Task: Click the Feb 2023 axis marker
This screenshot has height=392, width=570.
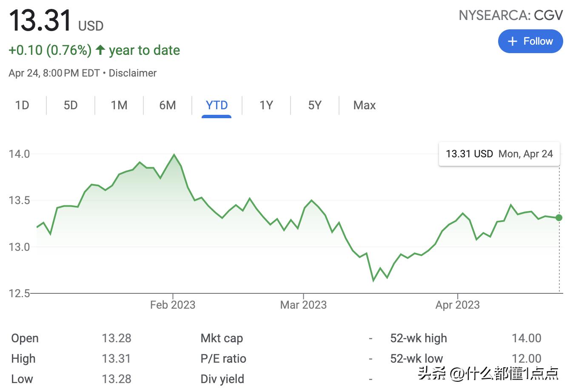Action: [173, 305]
